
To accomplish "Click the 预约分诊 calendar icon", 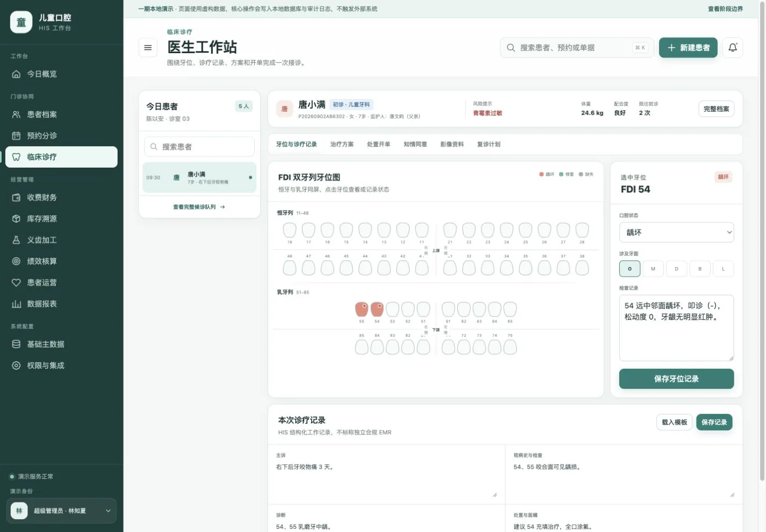I will 16,136.
